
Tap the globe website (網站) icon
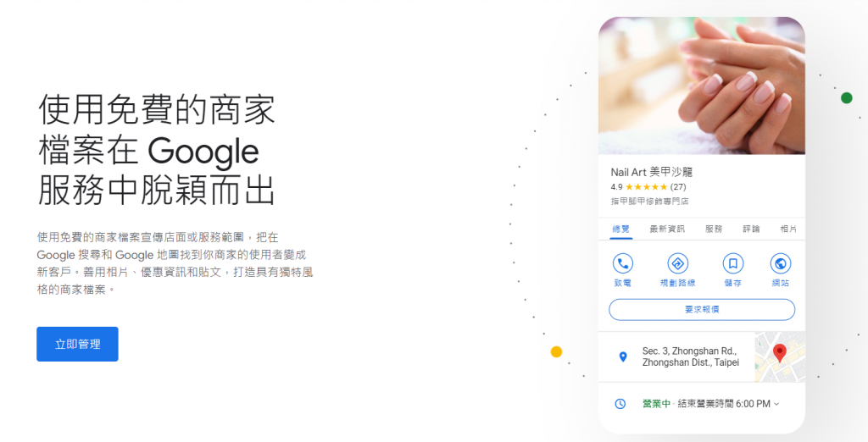tap(781, 264)
